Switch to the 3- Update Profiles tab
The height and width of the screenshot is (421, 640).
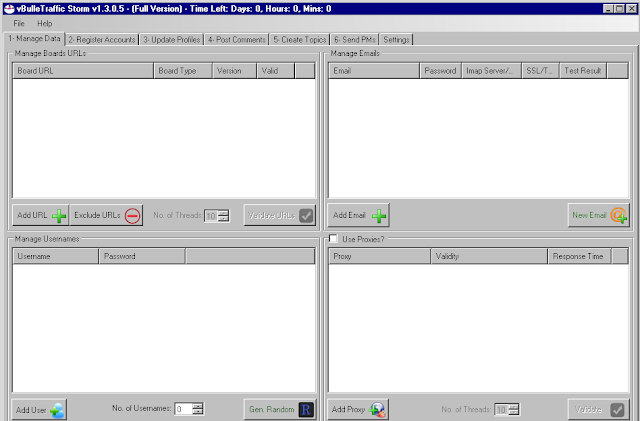171,40
